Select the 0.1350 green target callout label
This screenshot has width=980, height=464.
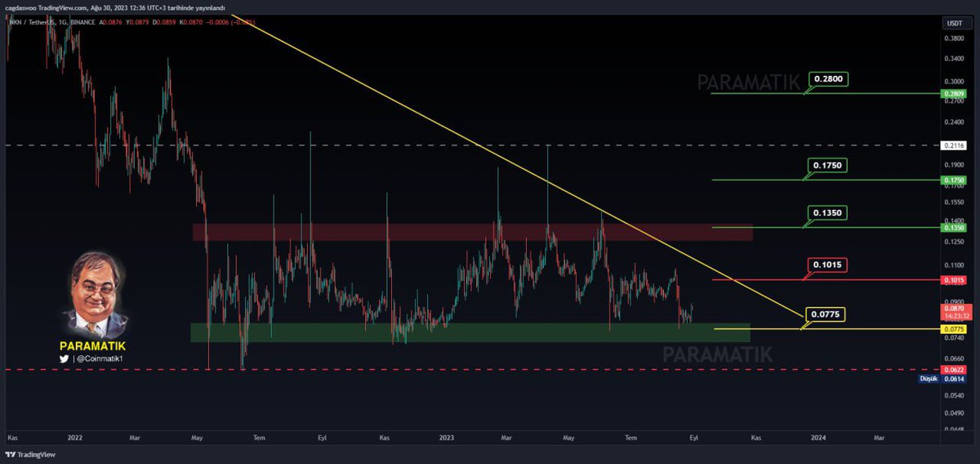[x=829, y=212]
